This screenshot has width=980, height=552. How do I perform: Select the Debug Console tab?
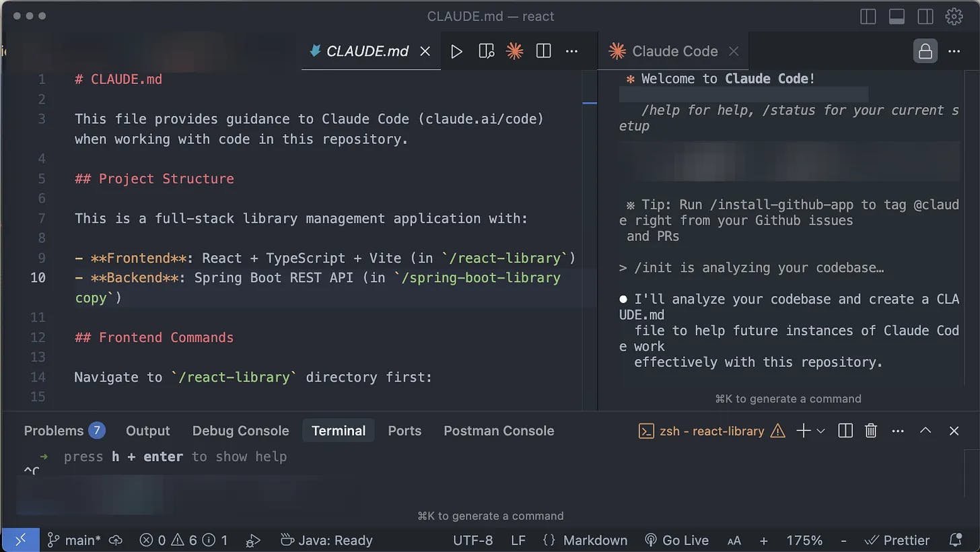point(240,430)
